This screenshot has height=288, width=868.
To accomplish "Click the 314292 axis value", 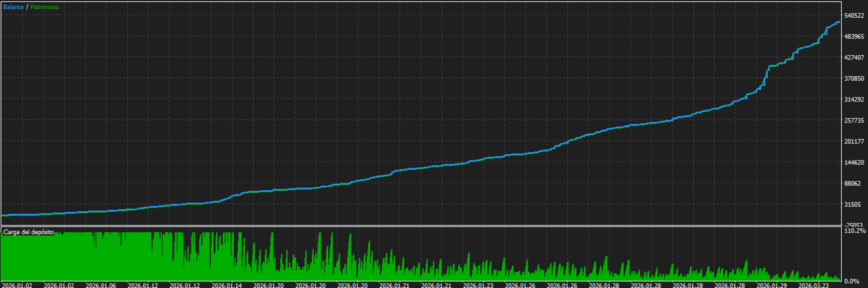I will pyautogui.click(x=855, y=99).
